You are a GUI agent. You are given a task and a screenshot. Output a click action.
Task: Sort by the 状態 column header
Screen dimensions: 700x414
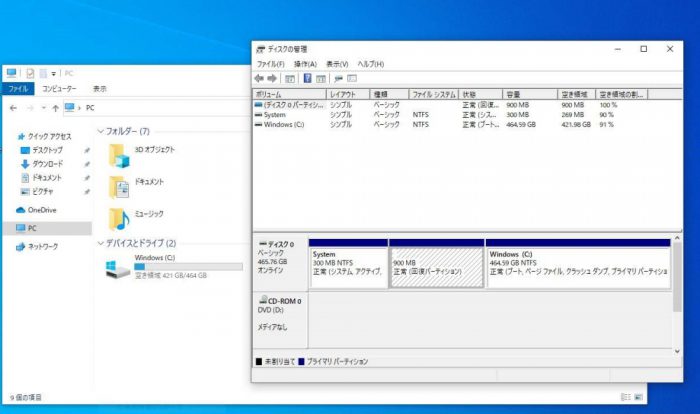point(481,94)
